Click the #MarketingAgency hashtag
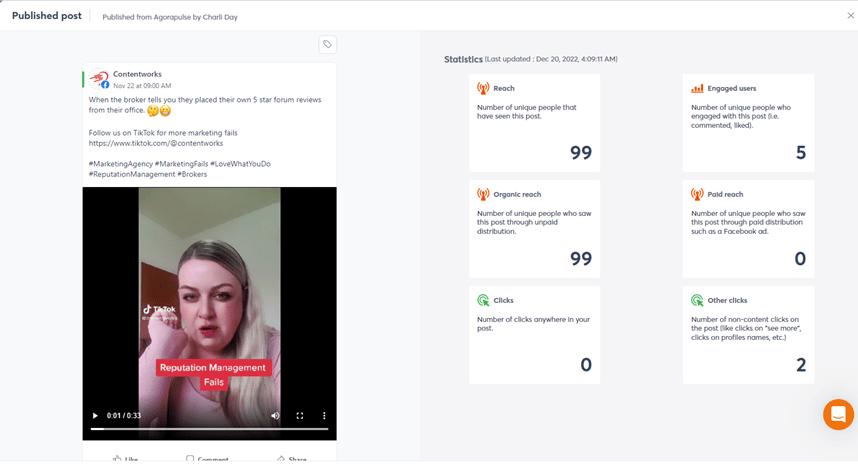Viewport: 858px width, 466px height. click(121, 164)
